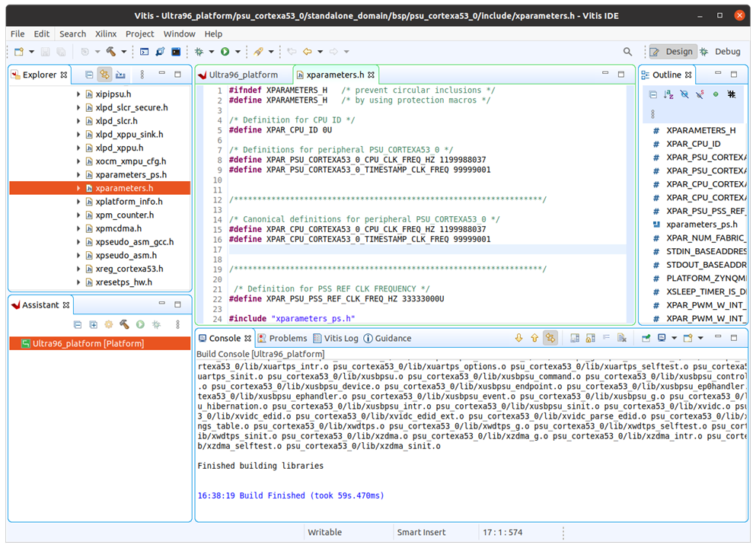Open the New wizard dropdown arrow
Screen dimensions: 756x548
pyautogui.click(x=30, y=52)
